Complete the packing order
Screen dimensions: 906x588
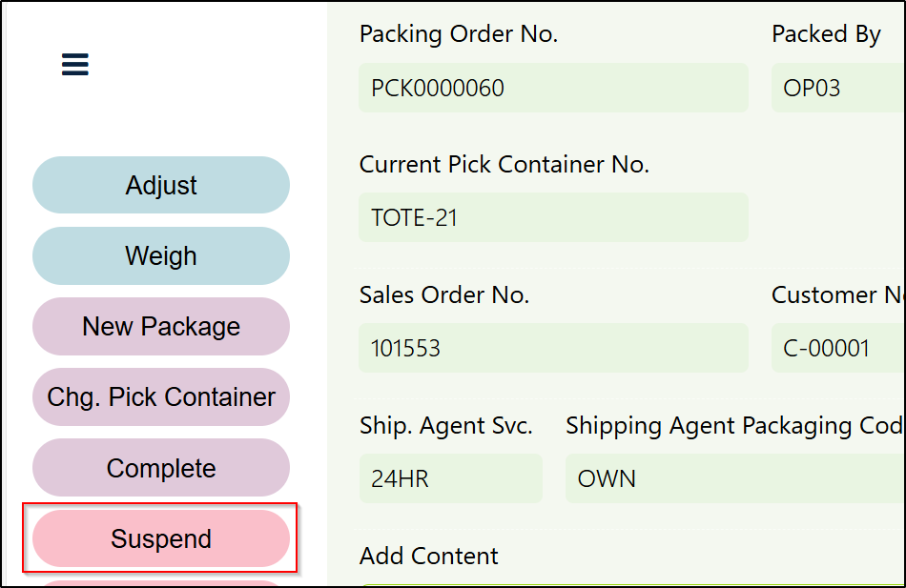[x=161, y=468]
